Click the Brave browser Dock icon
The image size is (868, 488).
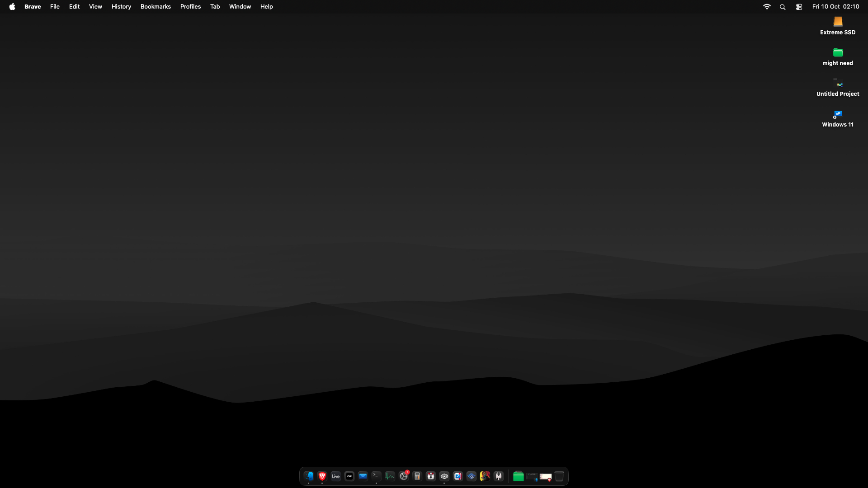click(x=322, y=476)
